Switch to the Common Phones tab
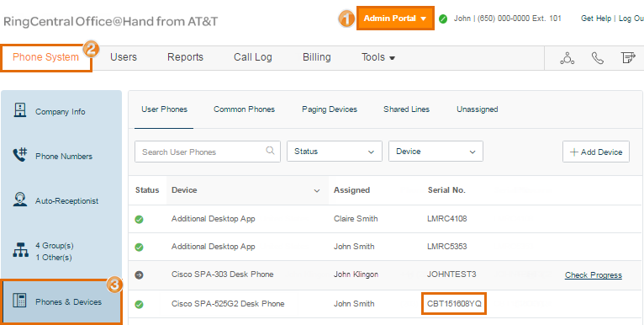The image size is (644, 325). 245,109
